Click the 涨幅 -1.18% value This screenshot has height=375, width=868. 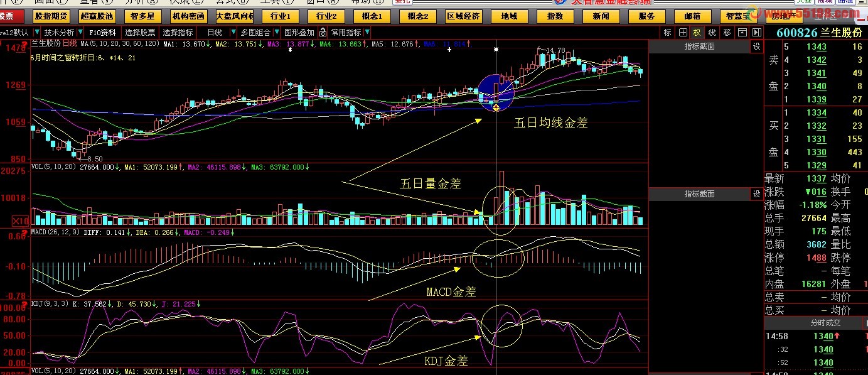812,205
